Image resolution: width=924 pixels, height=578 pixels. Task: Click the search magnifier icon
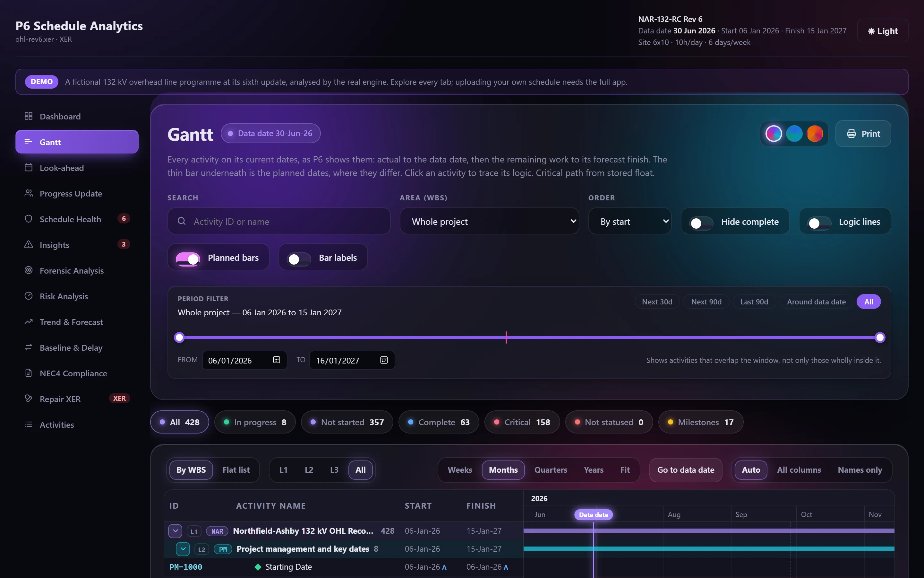coord(182,221)
